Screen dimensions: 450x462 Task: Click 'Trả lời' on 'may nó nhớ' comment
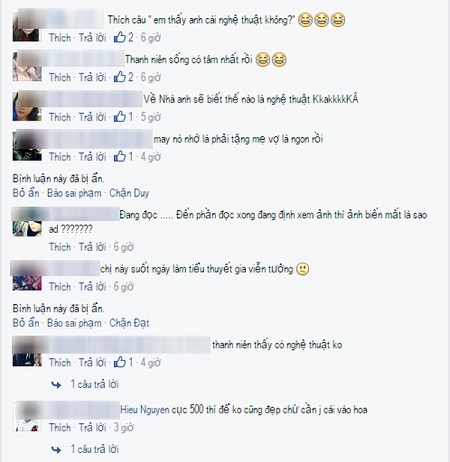[x=92, y=157]
